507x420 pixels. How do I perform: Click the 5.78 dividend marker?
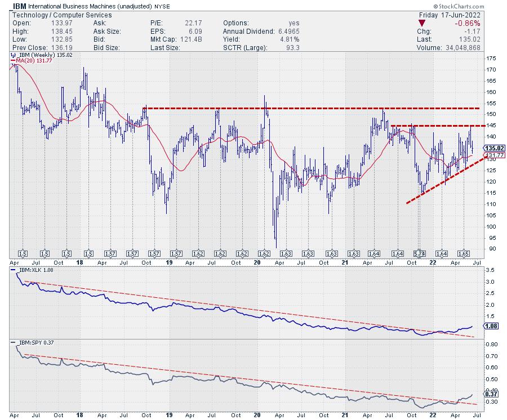coord(418,254)
